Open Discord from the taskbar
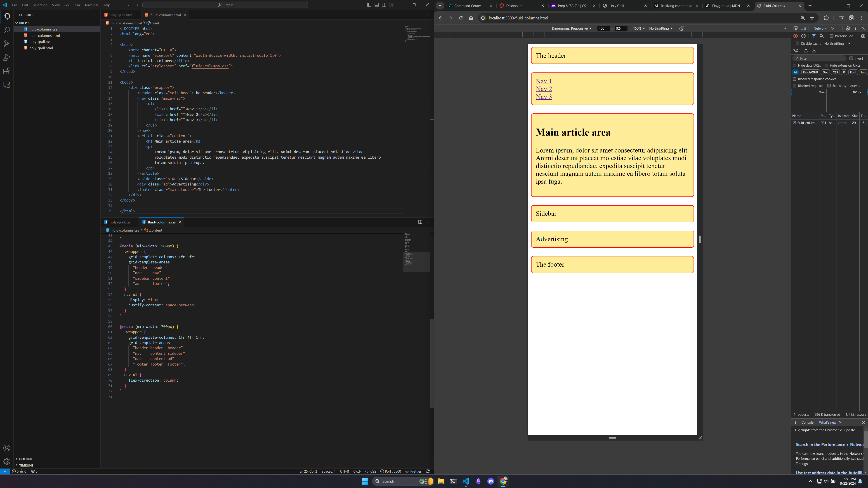This screenshot has width=868, height=488. 491,481
